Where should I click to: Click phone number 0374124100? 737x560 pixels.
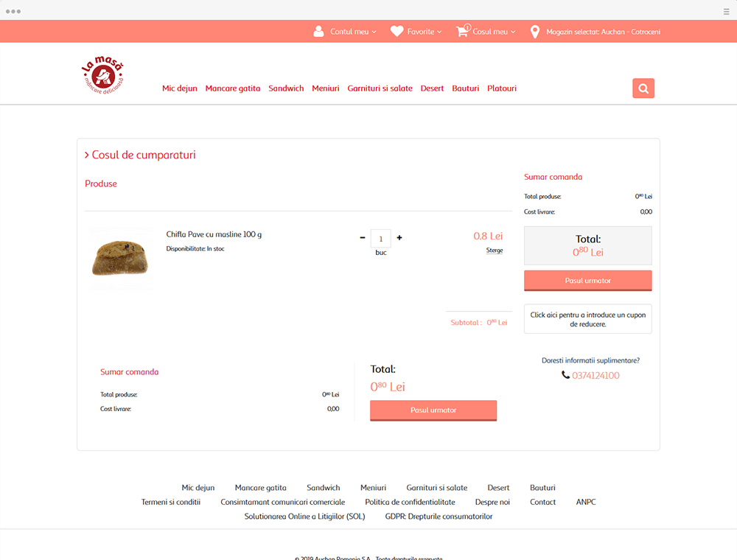point(595,375)
